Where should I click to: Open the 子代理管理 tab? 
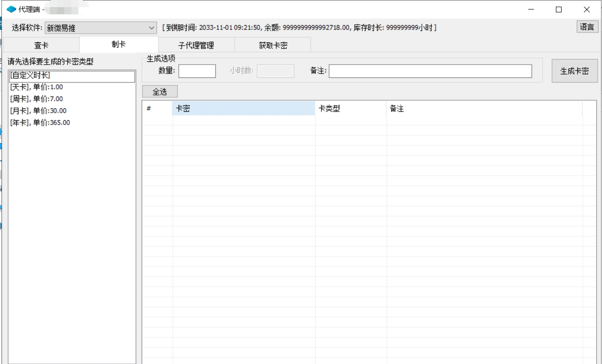(196, 45)
